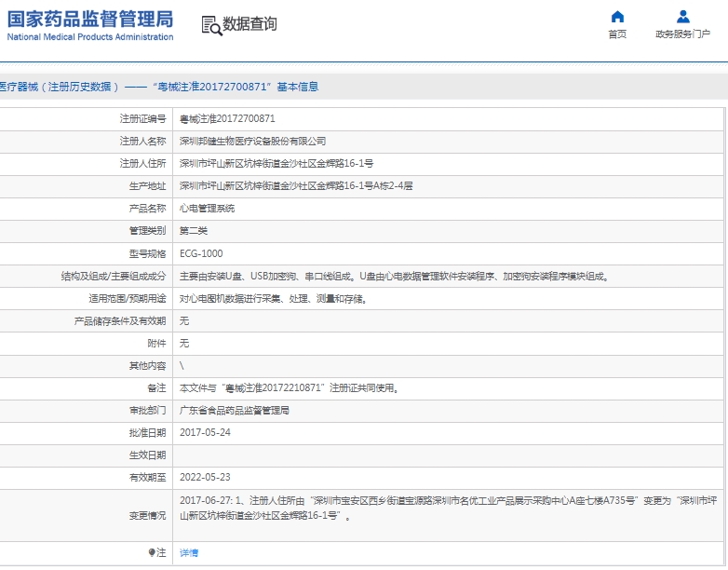
Task: Click the home (首页) house icon
Action: point(617,17)
